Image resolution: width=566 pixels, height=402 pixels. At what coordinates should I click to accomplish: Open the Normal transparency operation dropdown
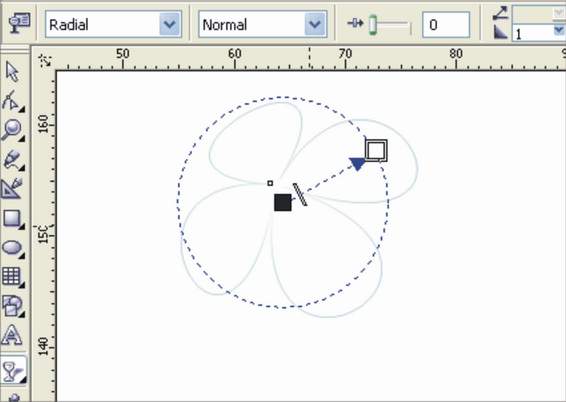click(x=315, y=25)
